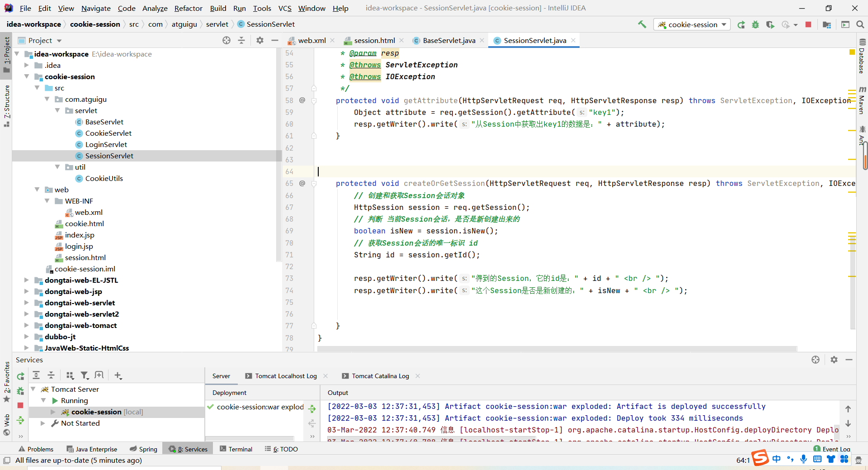Click the editor horizontal scrollbar
The width and height of the screenshot is (868, 470).
(557, 349)
